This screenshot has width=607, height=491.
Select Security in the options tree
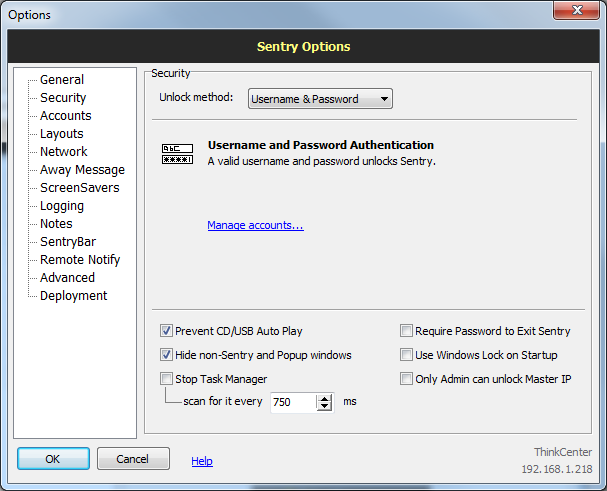[63, 98]
